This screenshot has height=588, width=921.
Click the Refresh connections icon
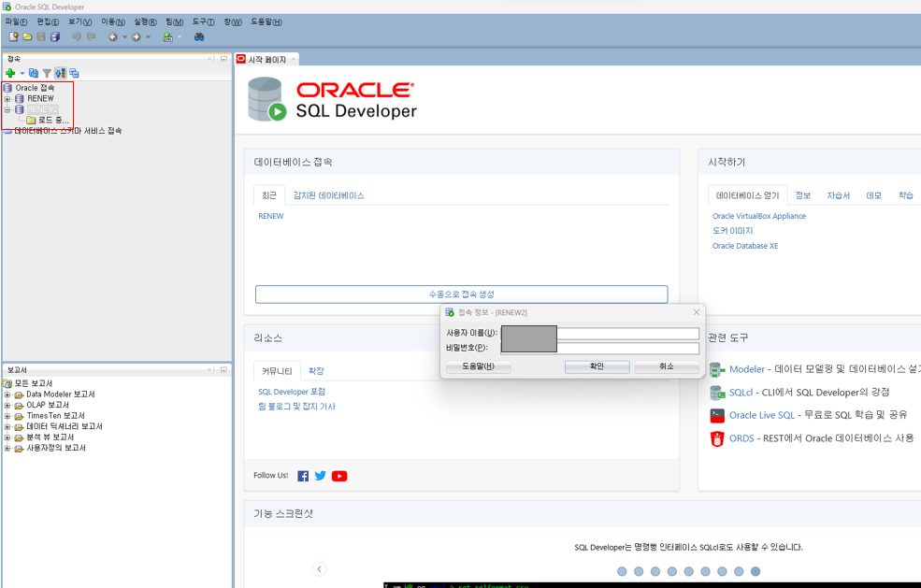click(34, 73)
